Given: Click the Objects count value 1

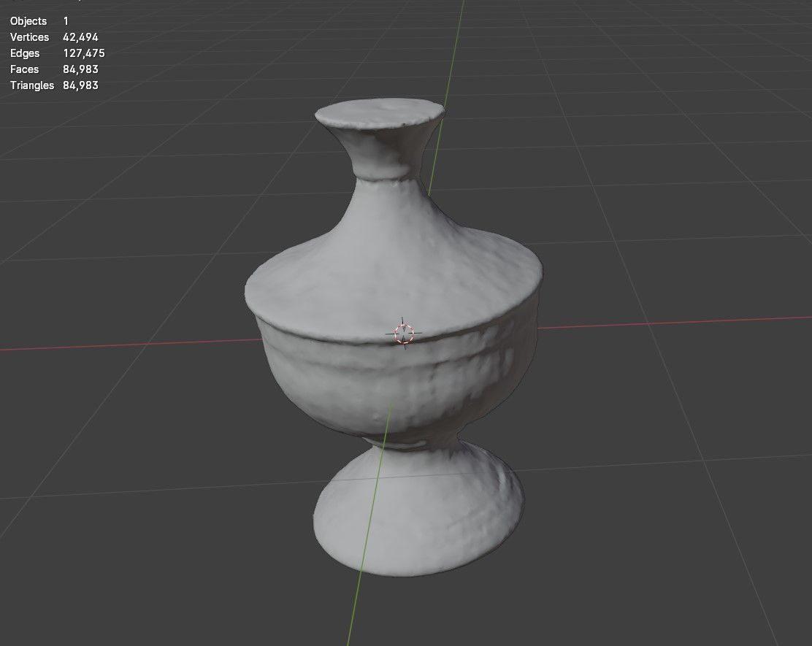Looking at the screenshot, I should pyautogui.click(x=66, y=21).
